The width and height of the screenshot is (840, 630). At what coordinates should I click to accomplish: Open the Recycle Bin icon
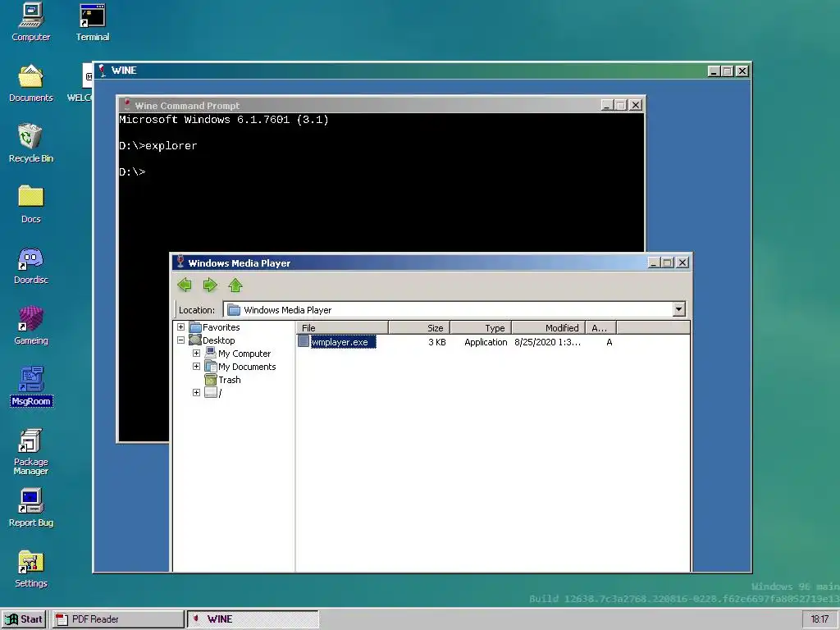pyautogui.click(x=30, y=143)
